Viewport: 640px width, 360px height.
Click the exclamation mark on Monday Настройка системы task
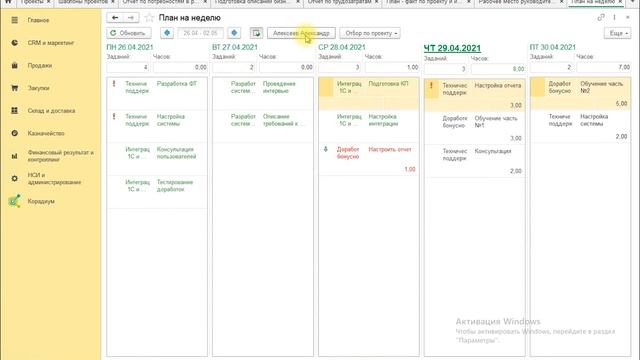click(114, 116)
